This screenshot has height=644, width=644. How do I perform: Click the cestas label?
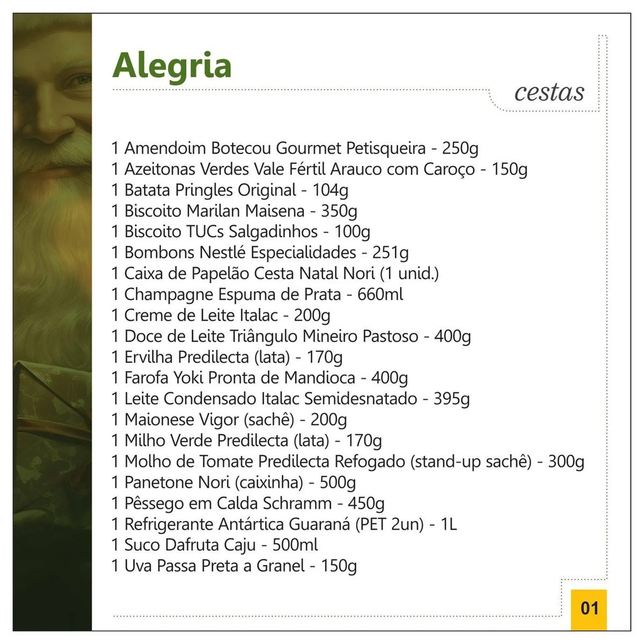[549, 93]
